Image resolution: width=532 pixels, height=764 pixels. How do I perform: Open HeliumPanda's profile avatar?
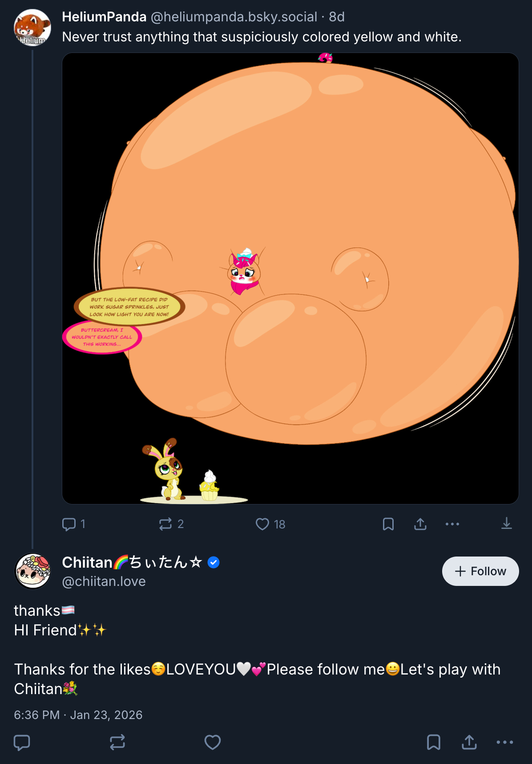click(x=32, y=28)
